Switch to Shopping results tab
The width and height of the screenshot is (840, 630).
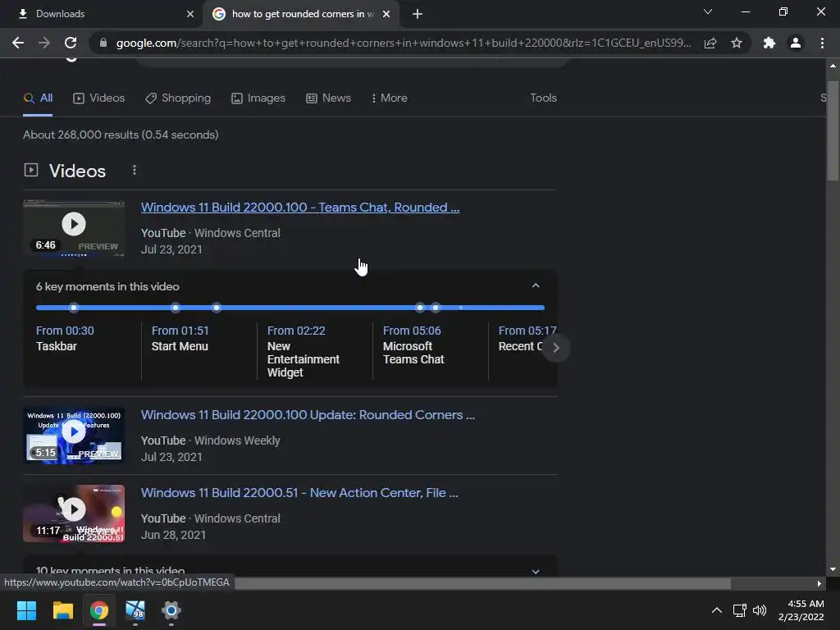[x=178, y=98]
